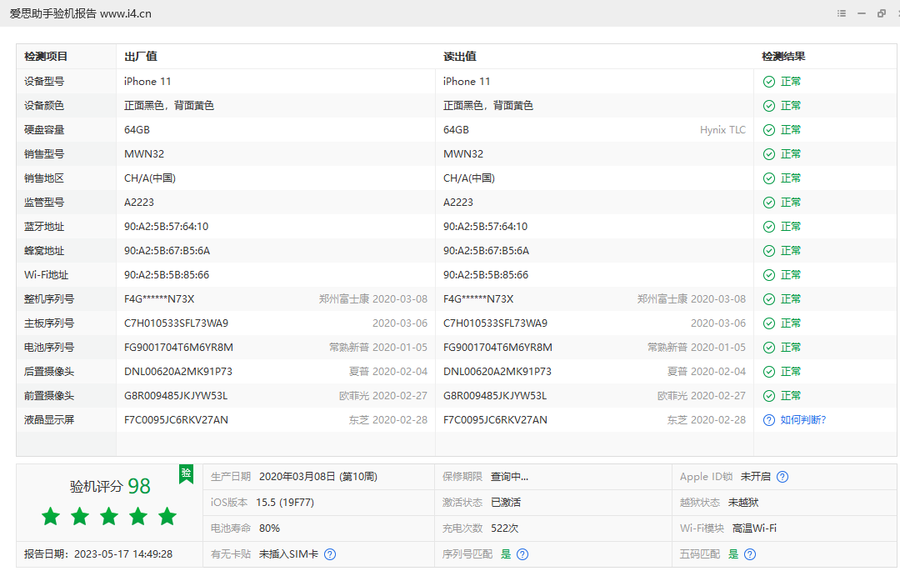Click the five-star rating display
This screenshot has height=576, width=900.
click(109, 517)
